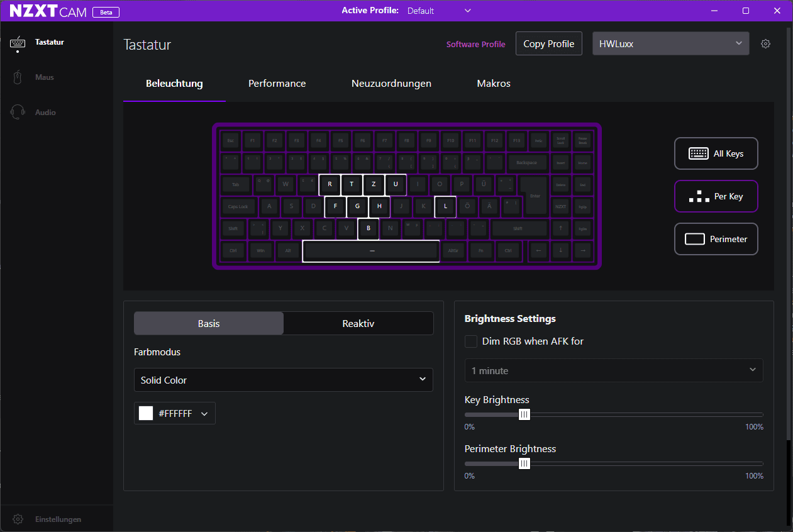Viewport: 793px width, 532px height.
Task: Select Perimeter lighting zone
Action: pos(716,239)
